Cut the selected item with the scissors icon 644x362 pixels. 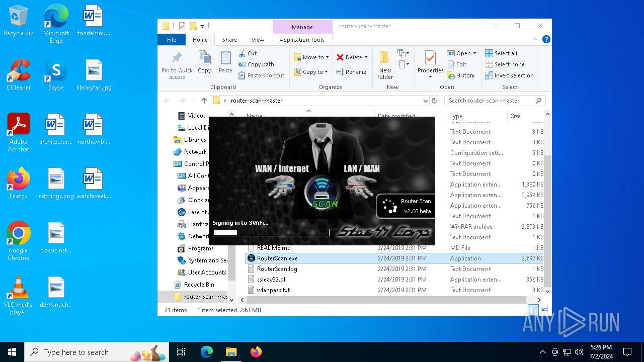click(x=248, y=53)
